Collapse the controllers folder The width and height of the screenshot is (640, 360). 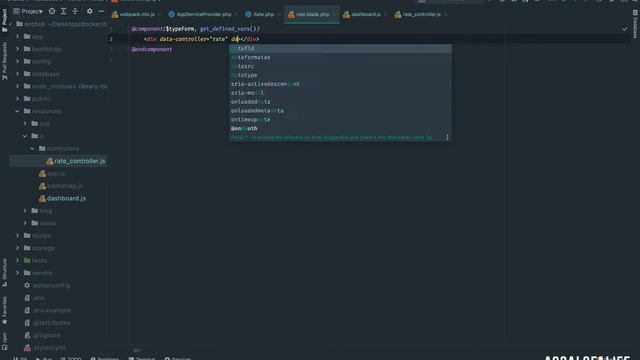[x=33, y=149]
